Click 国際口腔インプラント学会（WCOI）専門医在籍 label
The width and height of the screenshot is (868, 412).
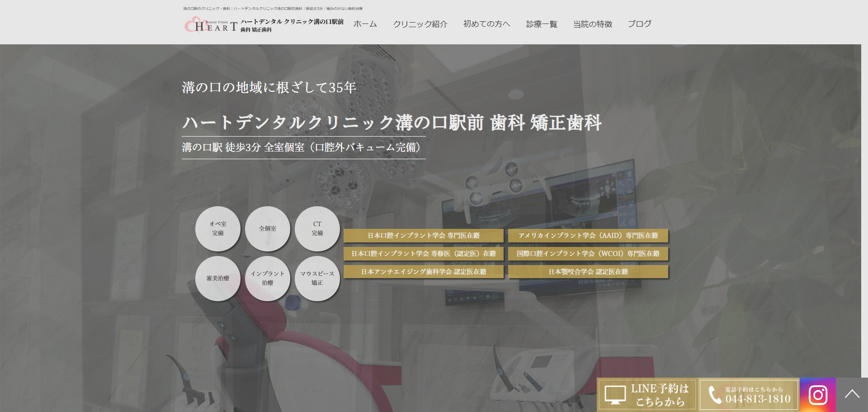(588, 254)
